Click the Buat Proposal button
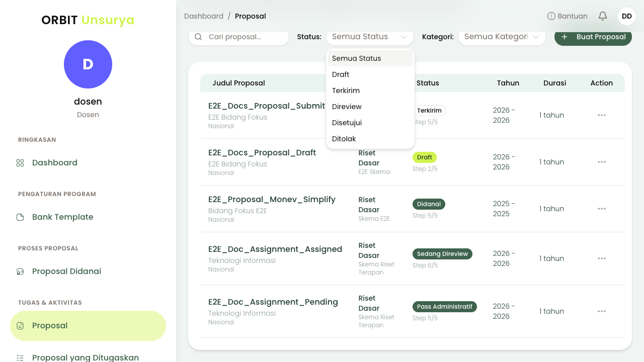This screenshot has height=362, width=644. 593,37
